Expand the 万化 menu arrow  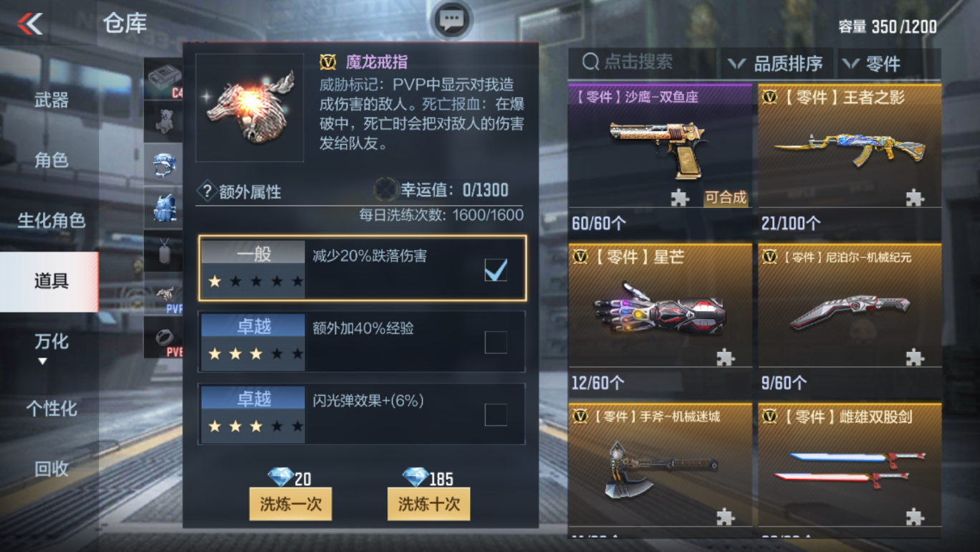(42, 361)
